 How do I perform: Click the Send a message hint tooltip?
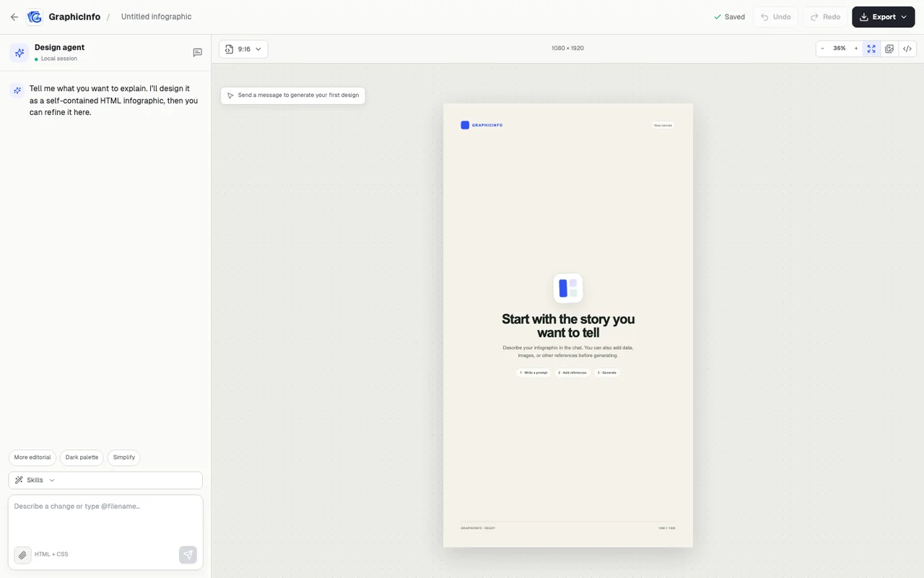[293, 95]
